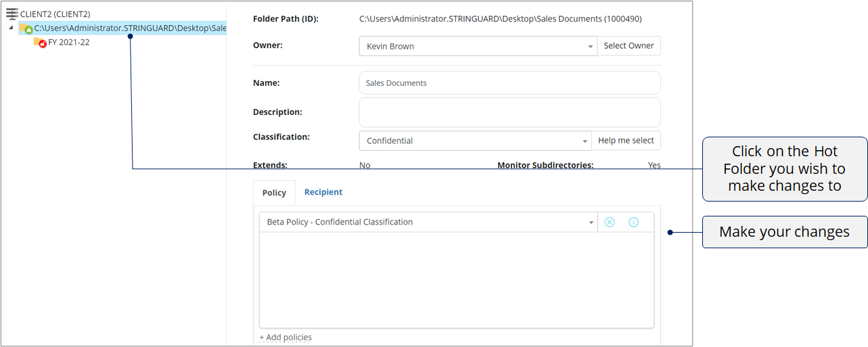Open the Classification dropdown set to Confidential

point(475,141)
